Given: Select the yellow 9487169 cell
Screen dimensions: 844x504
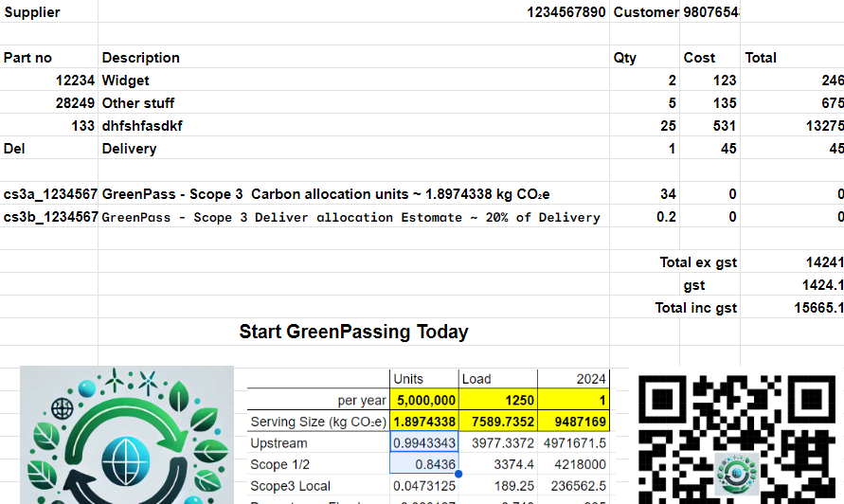Looking at the screenshot, I should point(573,421).
